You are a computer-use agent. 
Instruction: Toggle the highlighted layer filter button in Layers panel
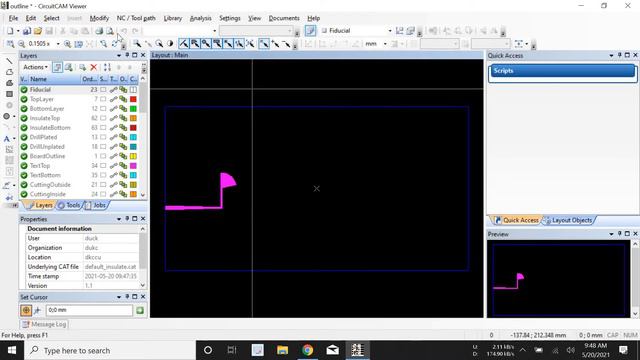click(58, 67)
